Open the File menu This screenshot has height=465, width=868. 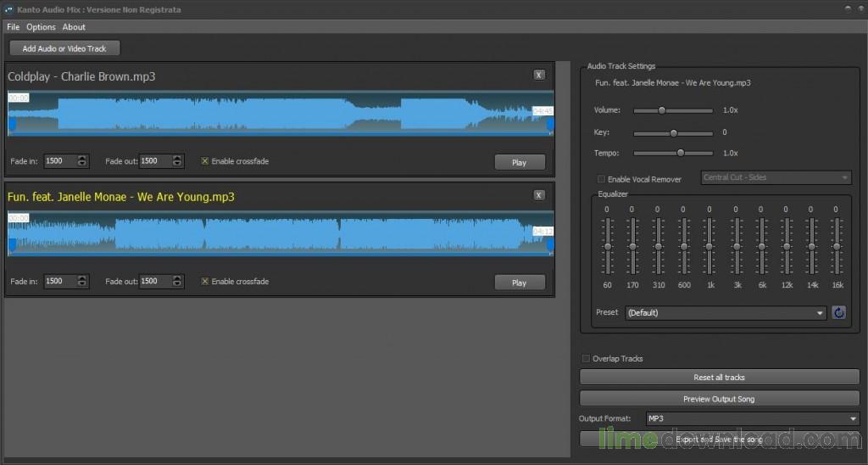14,26
